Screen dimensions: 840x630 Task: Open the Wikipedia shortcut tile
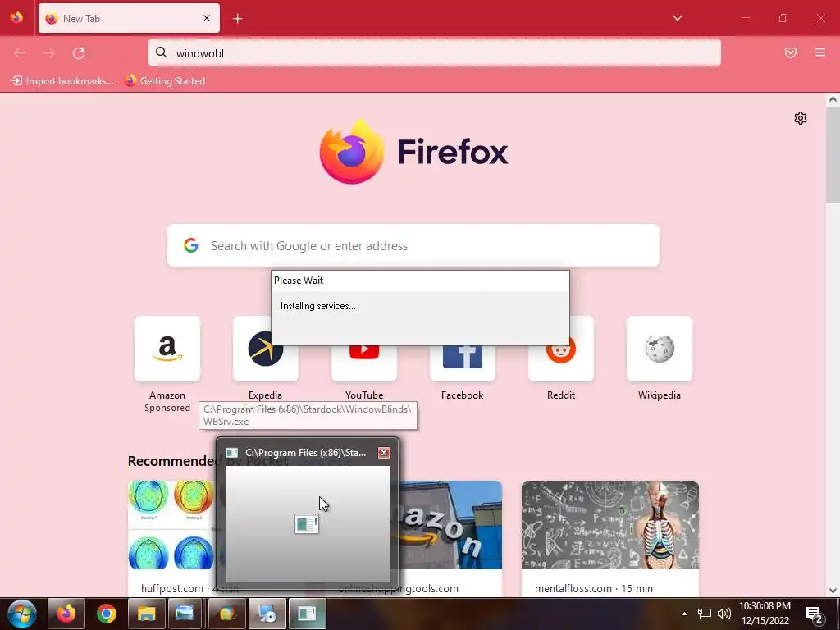pyautogui.click(x=659, y=348)
